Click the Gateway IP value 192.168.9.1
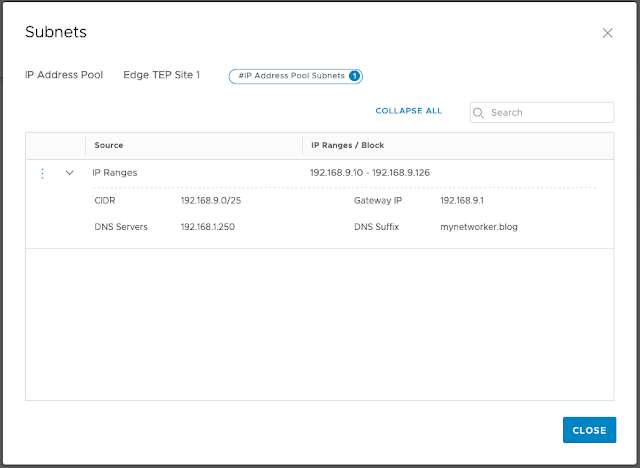Image resolution: width=640 pixels, height=468 pixels. pyautogui.click(x=461, y=201)
